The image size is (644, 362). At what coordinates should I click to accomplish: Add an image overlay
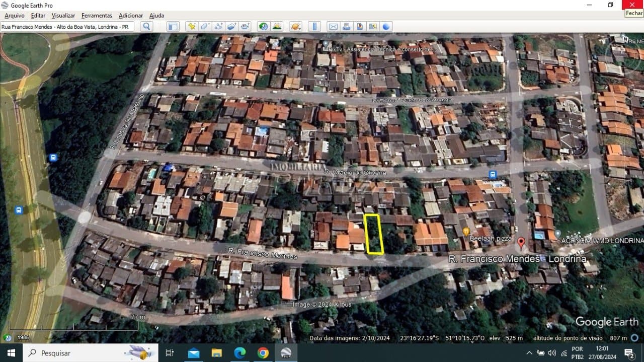(231, 27)
